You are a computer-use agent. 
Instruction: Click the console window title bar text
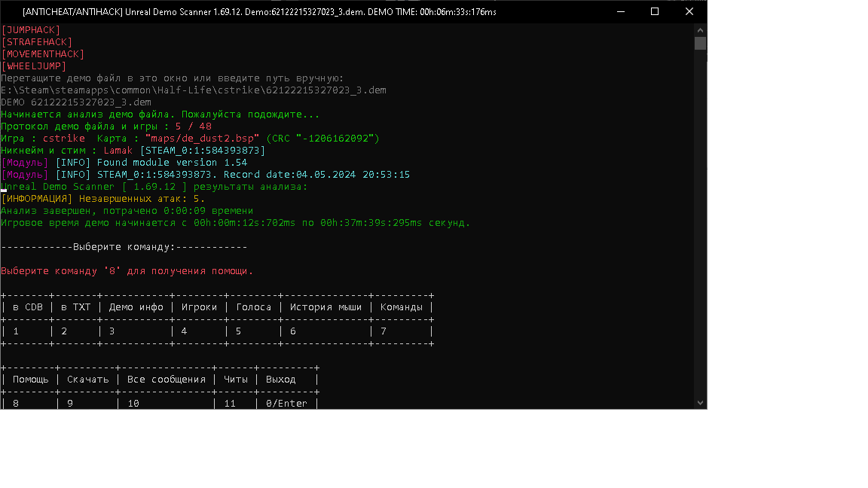click(259, 11)
